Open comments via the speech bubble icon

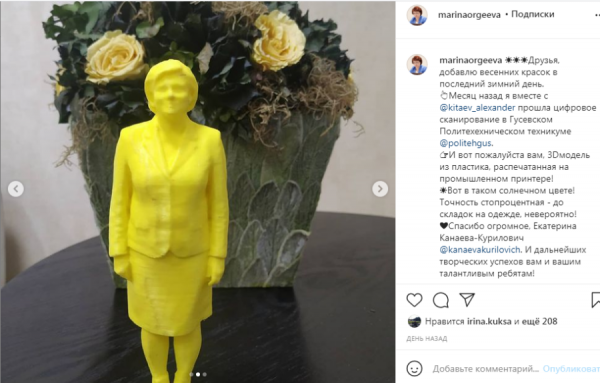pos(441,300)
